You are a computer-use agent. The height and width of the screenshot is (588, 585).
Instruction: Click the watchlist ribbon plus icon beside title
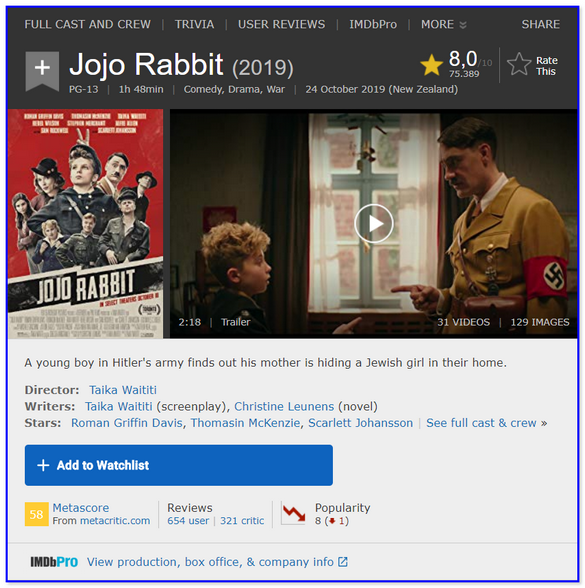[x=42, y=71]
